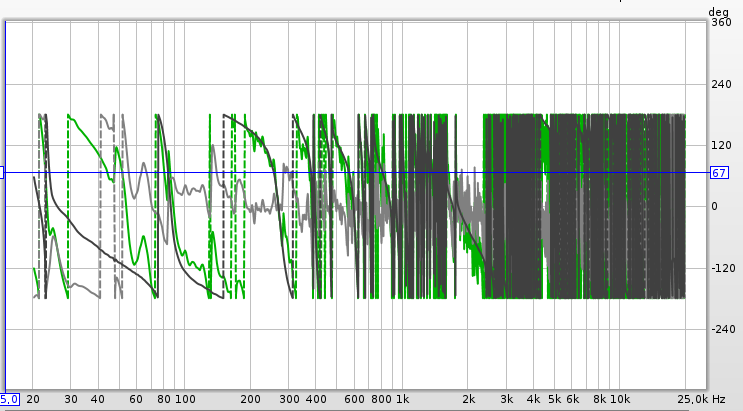
Task: Click the 0 degree axis label
Action: coord(715,206)
